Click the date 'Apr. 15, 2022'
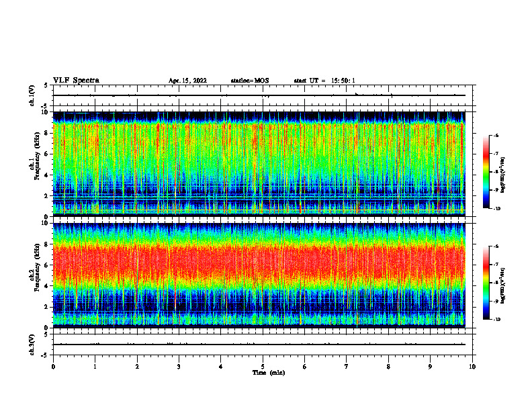This screenshot has height=411, width=532. pos(187,81)
